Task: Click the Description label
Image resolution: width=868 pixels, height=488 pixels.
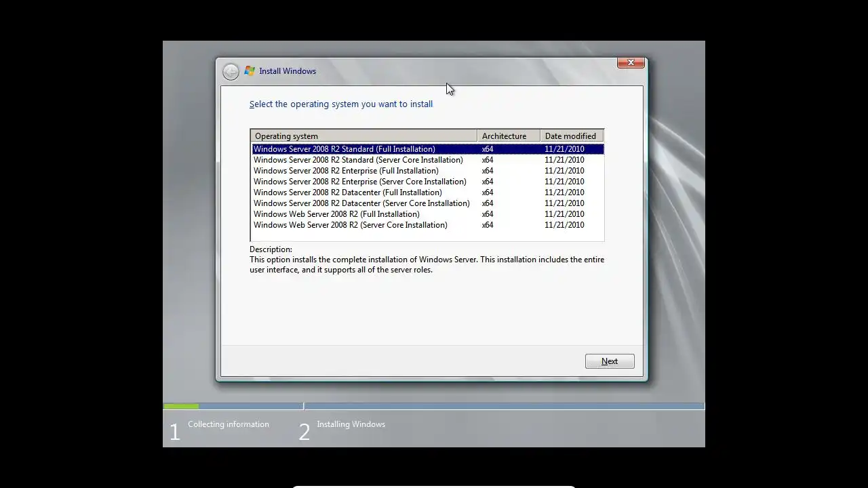Action: (x=271, y=249)
